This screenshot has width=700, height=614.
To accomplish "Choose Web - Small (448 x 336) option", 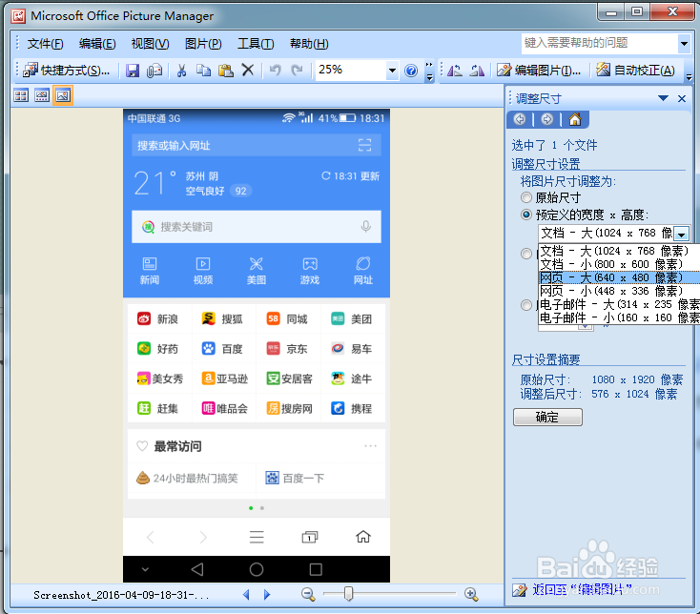I will (619, 291).
